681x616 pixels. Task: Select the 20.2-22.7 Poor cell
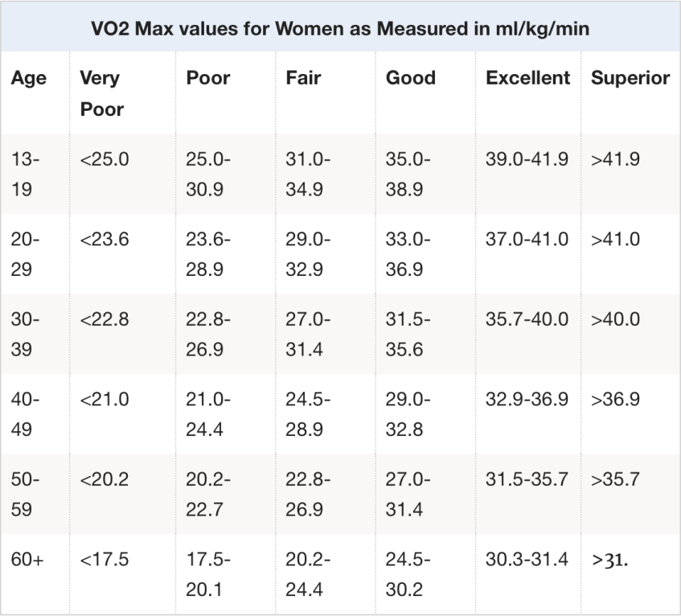[x=207, y=494]
